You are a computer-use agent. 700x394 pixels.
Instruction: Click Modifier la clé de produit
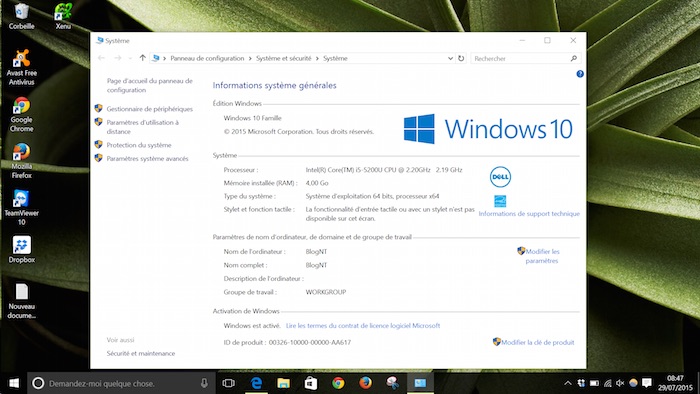(x=538, y=342)
